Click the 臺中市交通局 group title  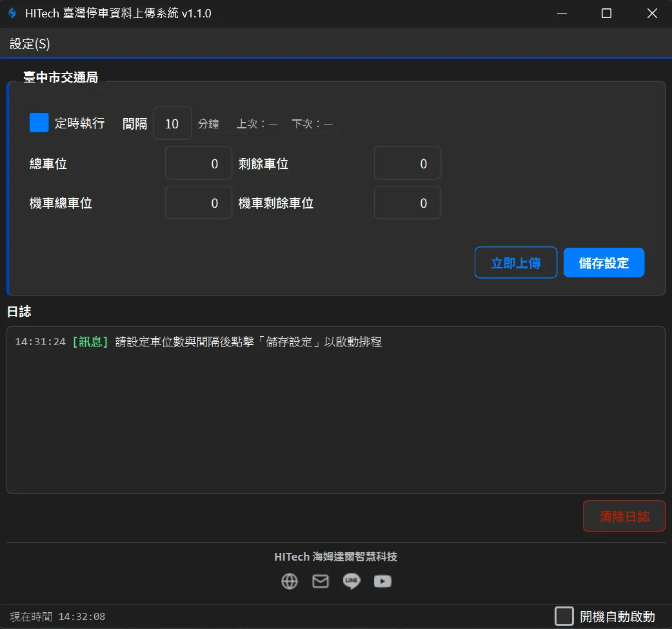tap(61, 77)
